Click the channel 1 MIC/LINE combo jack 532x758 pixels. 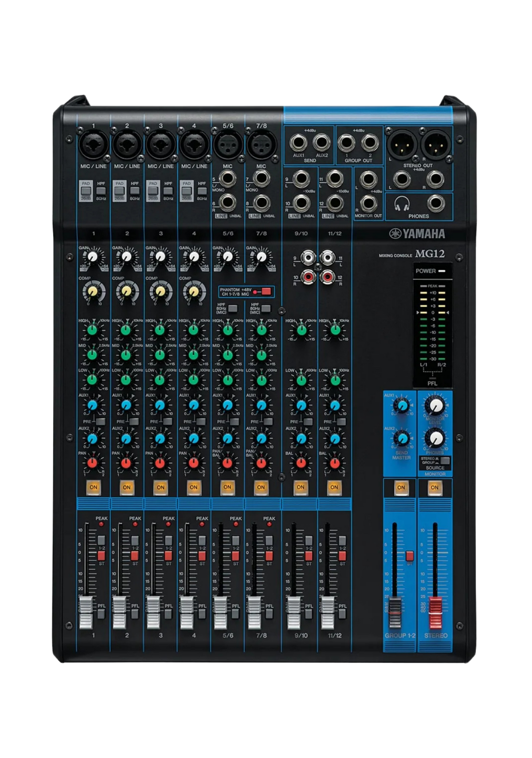coord(94,144)
